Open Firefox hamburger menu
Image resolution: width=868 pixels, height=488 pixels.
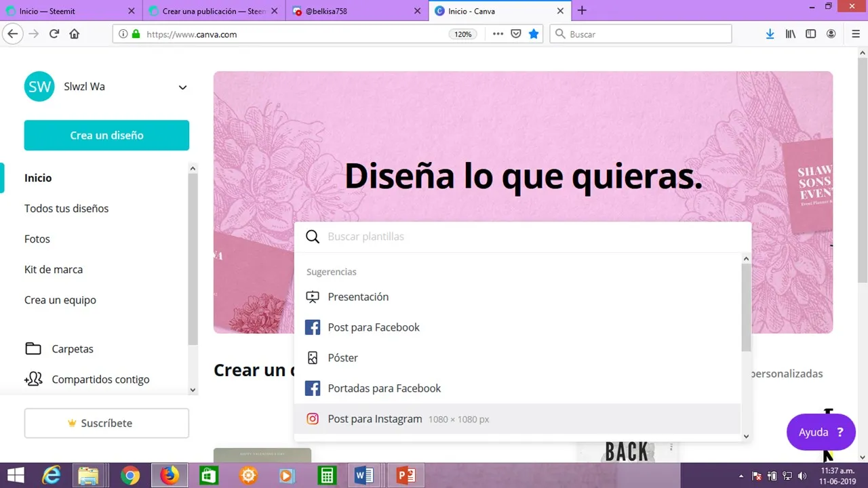(x=855, y=34)
